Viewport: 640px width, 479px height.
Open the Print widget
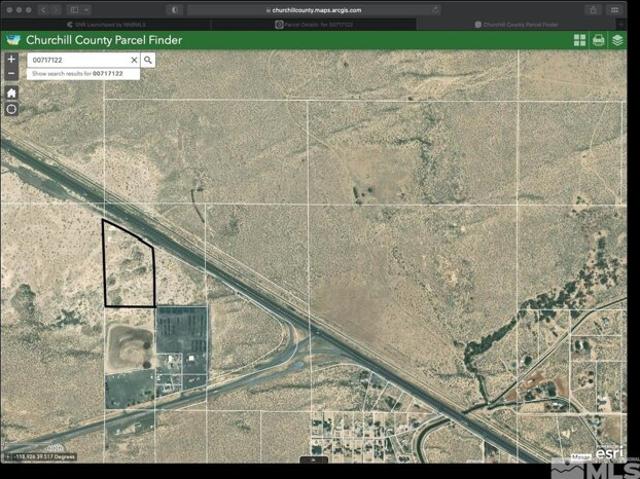[598, 40]
